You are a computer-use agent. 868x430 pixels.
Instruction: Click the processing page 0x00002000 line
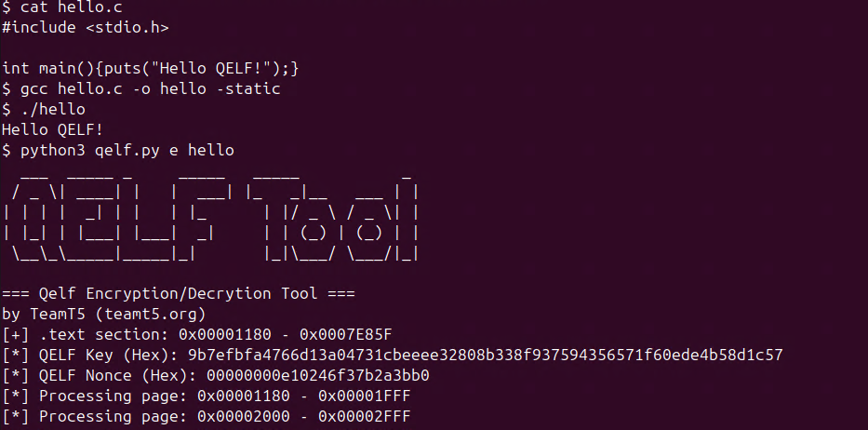[207, 416]
